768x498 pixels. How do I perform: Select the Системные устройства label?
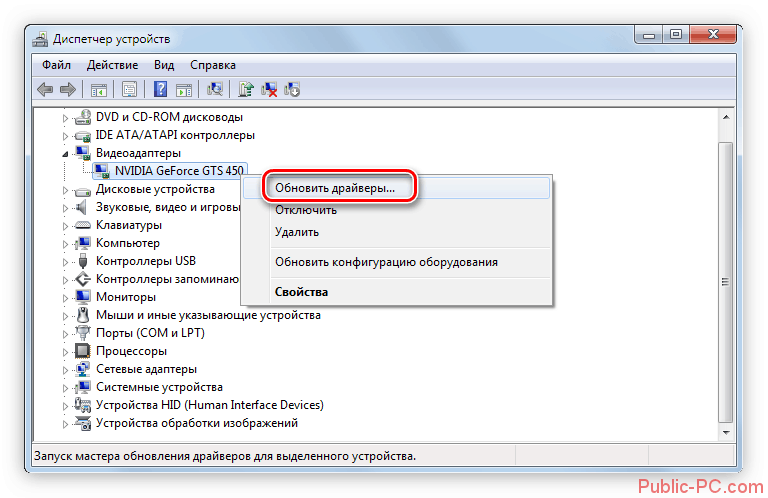tap(159, 387)
